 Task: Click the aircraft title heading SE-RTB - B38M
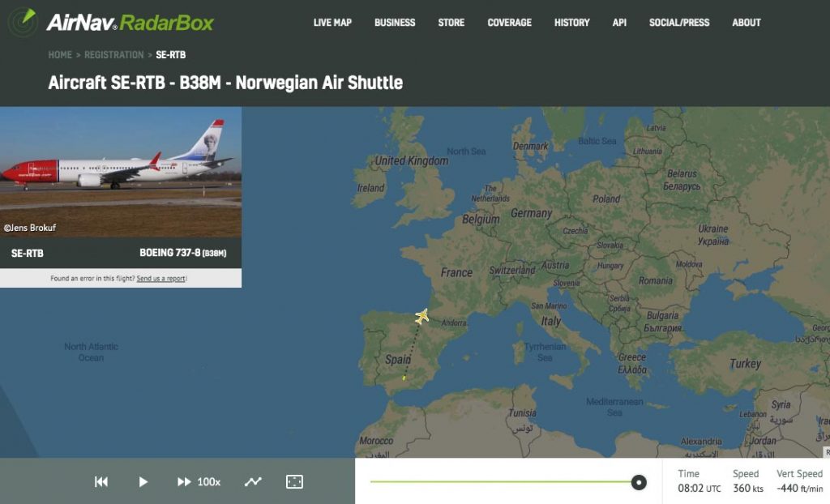[x=225, y=83]
